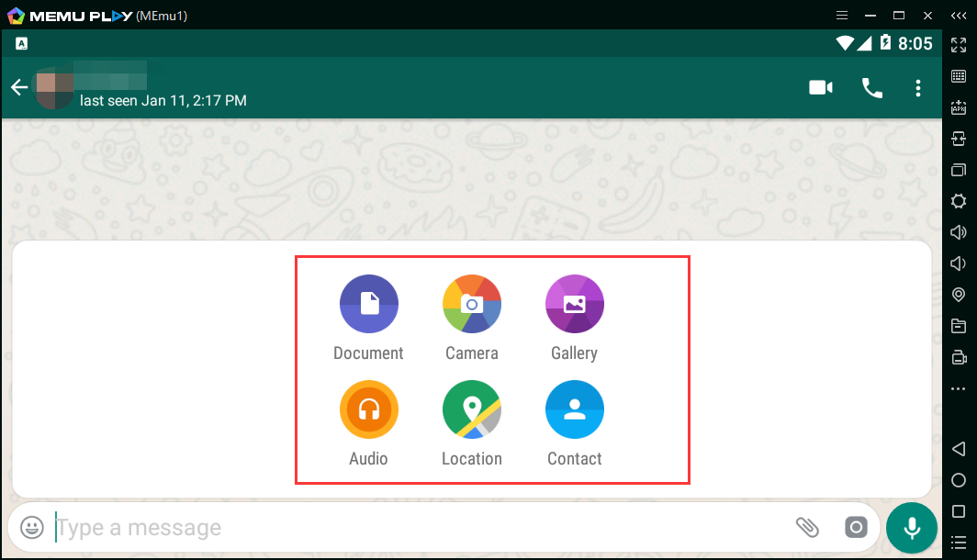This screenshot has height=560, width=977.
Task: Click the 8:05 clock in status bar
Action: pos(915,43)
